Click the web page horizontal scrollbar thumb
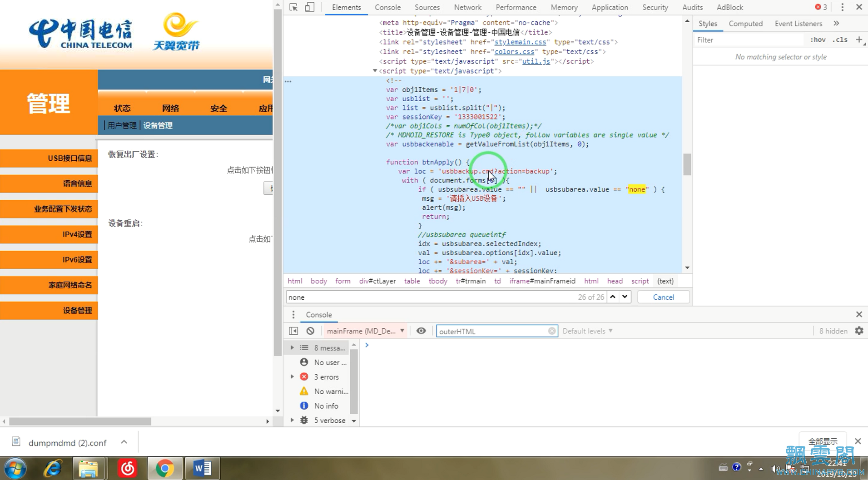 80,421
